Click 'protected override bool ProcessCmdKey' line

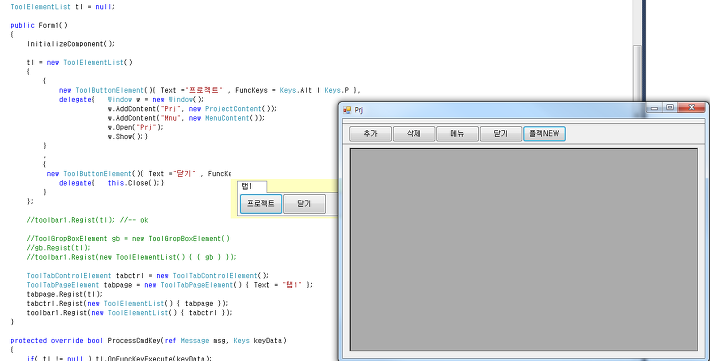[149, 341]
